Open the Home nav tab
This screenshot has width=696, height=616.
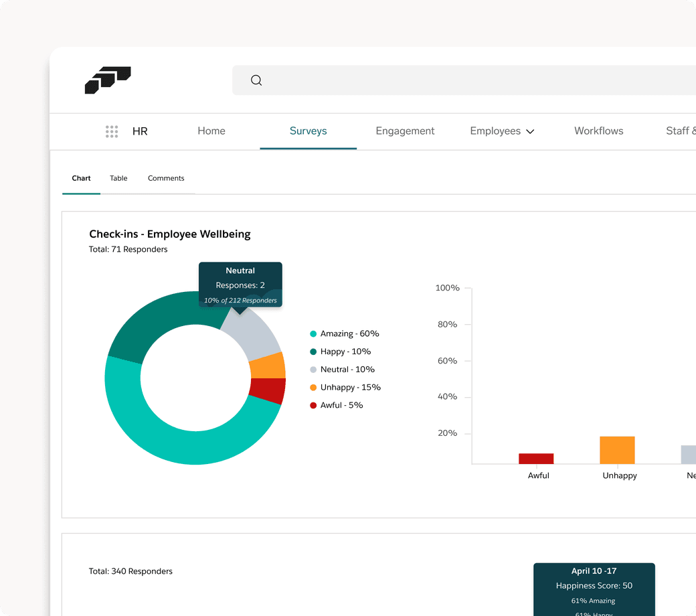tap(211, 131)
